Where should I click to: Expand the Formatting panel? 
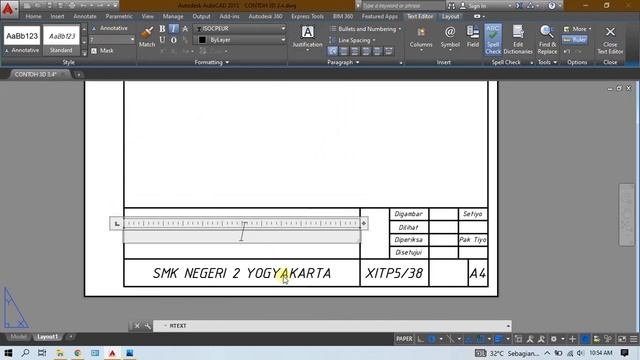click(x=211, y=62)
